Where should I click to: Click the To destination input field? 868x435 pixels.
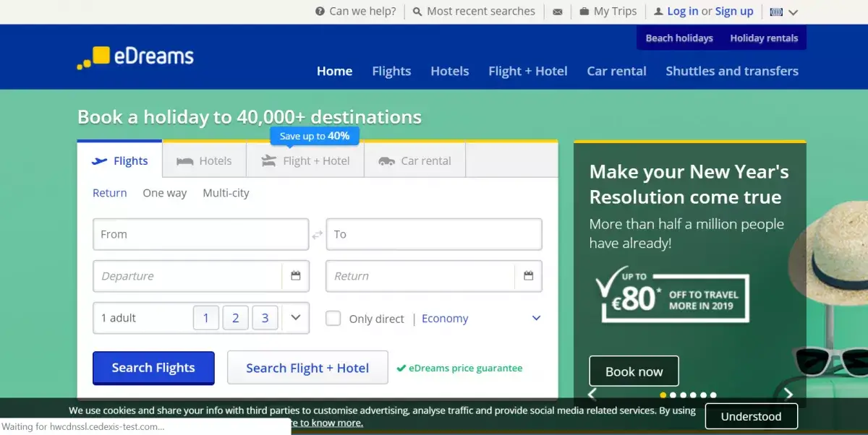pyautogui.click(x=434, y=234)
